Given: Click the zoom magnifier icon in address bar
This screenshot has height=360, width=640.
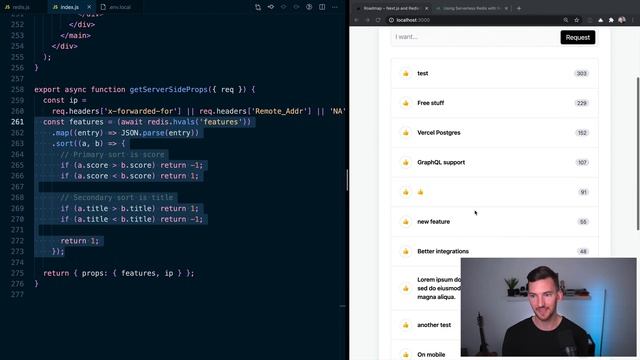Looking at the screenshot, I should click(566, 20).
